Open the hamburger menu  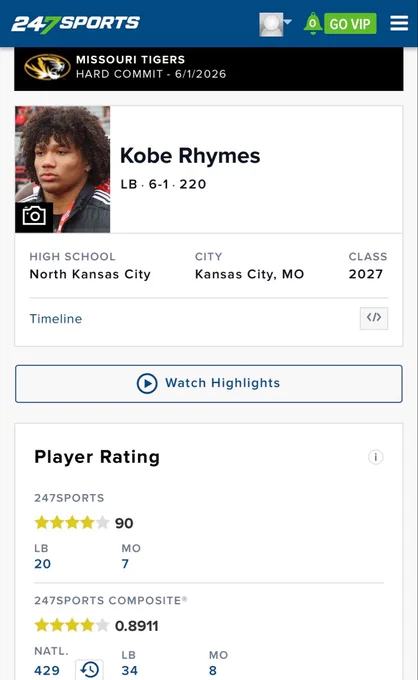click(x=399, y=23)
